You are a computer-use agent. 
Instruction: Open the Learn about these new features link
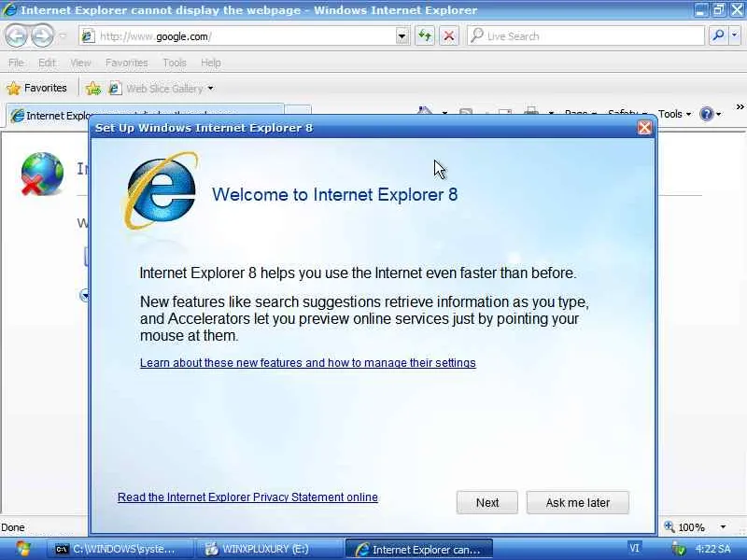click(308, 363)
